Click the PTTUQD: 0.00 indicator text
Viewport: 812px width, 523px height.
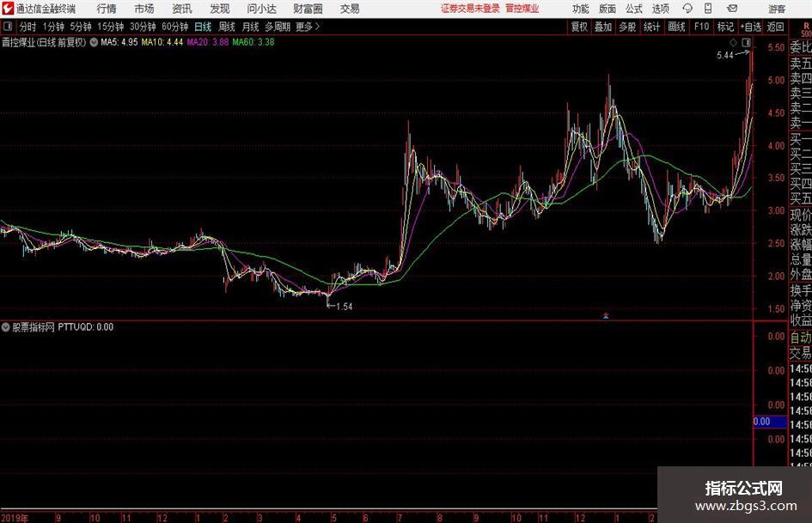click(85, 327)
